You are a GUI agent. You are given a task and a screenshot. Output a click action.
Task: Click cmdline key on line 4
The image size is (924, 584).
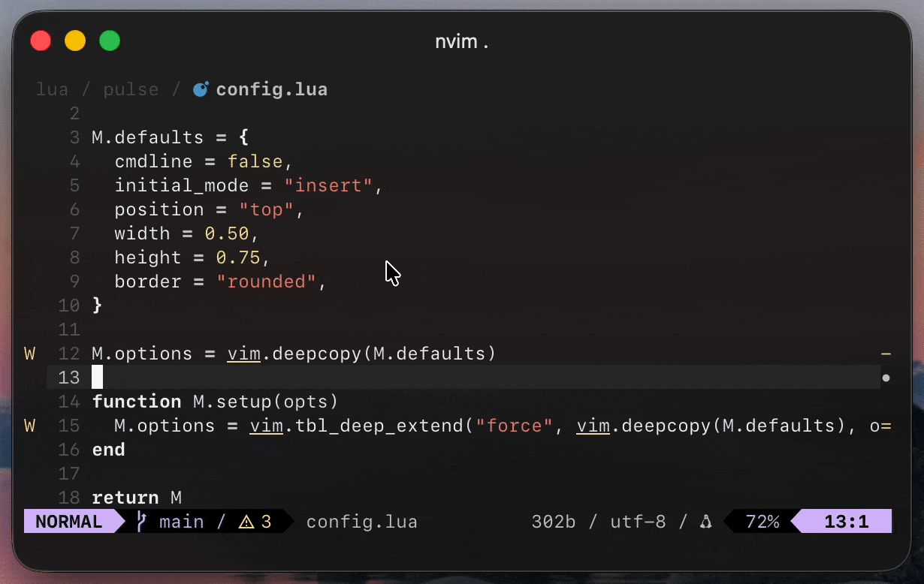[153, 161]
